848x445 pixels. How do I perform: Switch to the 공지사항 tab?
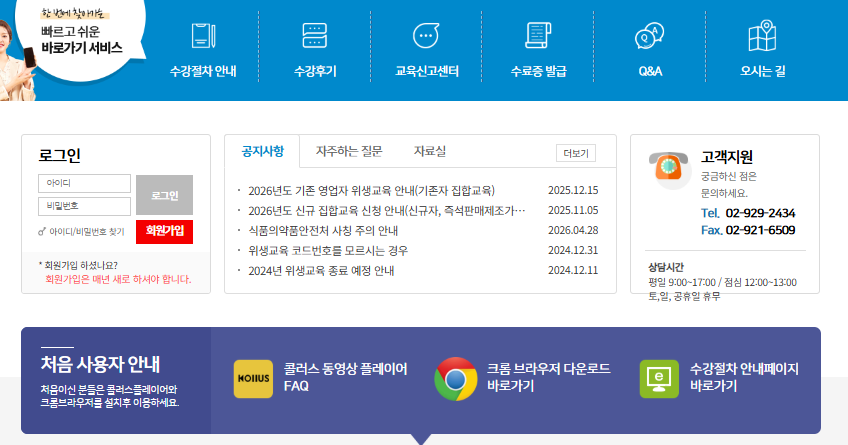point(262,151)
